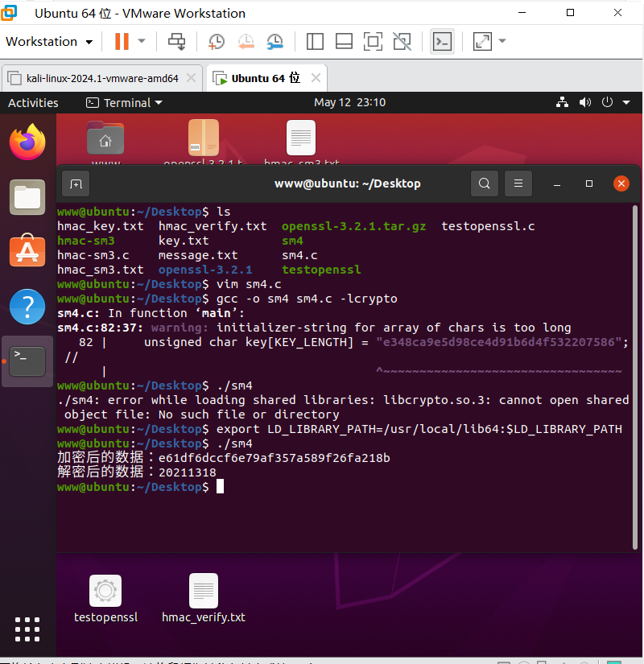Click hmac_key.txt in ls output
644x664 pixels.
[x=101, y=226]
